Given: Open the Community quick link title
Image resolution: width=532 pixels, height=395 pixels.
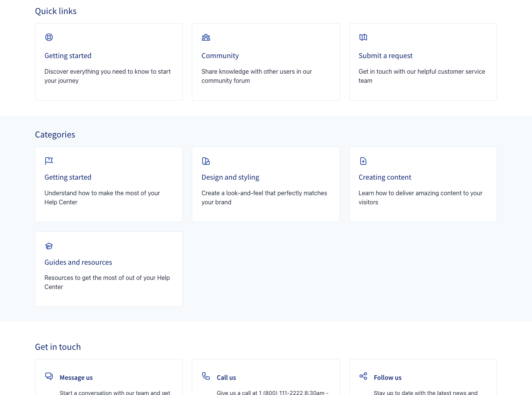Looking at the screenshot, I should [220, 56].
